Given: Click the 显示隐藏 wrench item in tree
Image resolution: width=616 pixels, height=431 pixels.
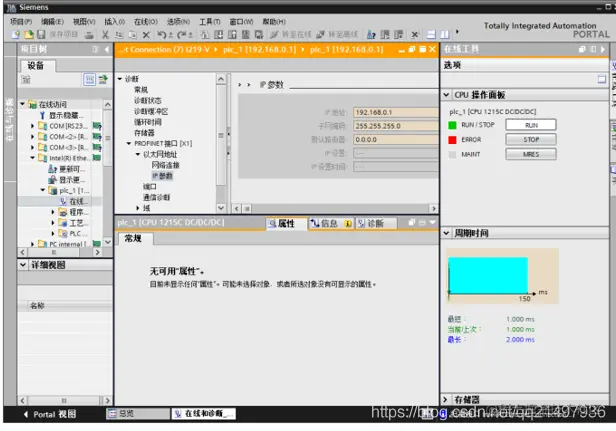Looking at the screenshot, I should 62,115.
